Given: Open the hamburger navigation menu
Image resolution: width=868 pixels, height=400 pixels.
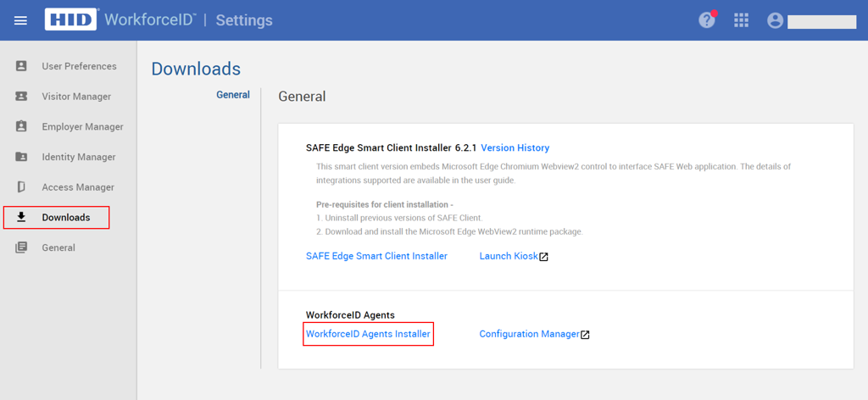Looking at the screenshot, I should click(x=20, y=20).
